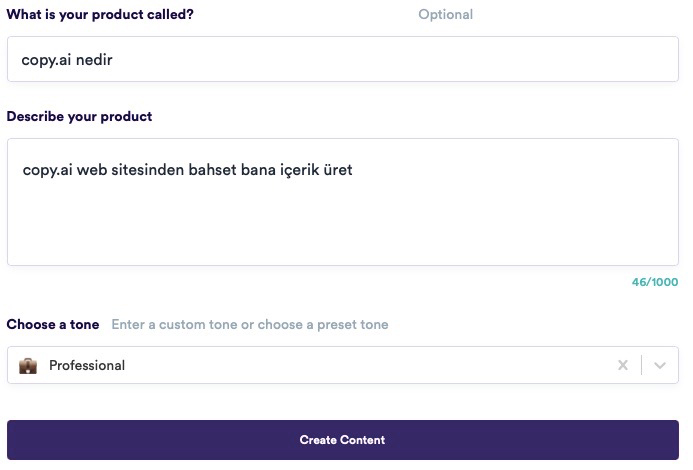Expand the tone dropdown chevron arrow
This screenshot has width=693, height=470.
point(660,365)
